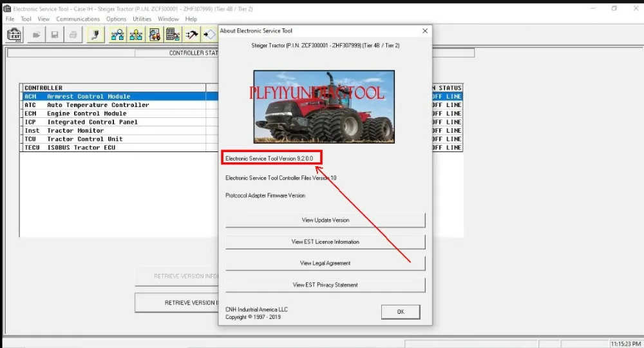Select the ICP Integrated Control Panel row
The width and height of the screenshot is (644, 348).
coord(119,122)
